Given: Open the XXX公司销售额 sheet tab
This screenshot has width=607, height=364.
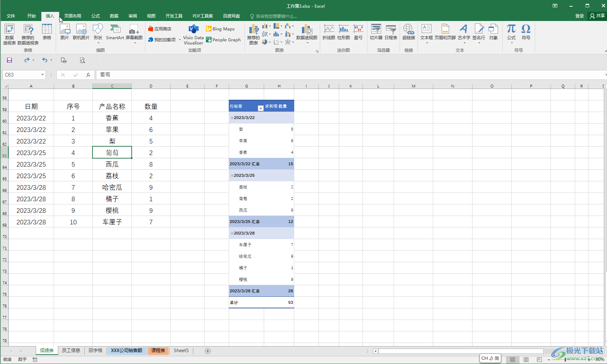Looking at the screenshot, I should (x=127, y=350).
